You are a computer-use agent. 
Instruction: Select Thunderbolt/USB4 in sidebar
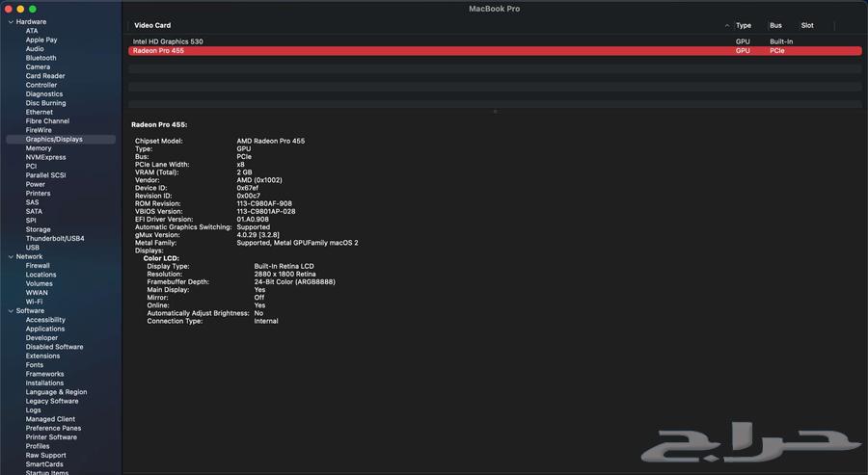(55, 238)
